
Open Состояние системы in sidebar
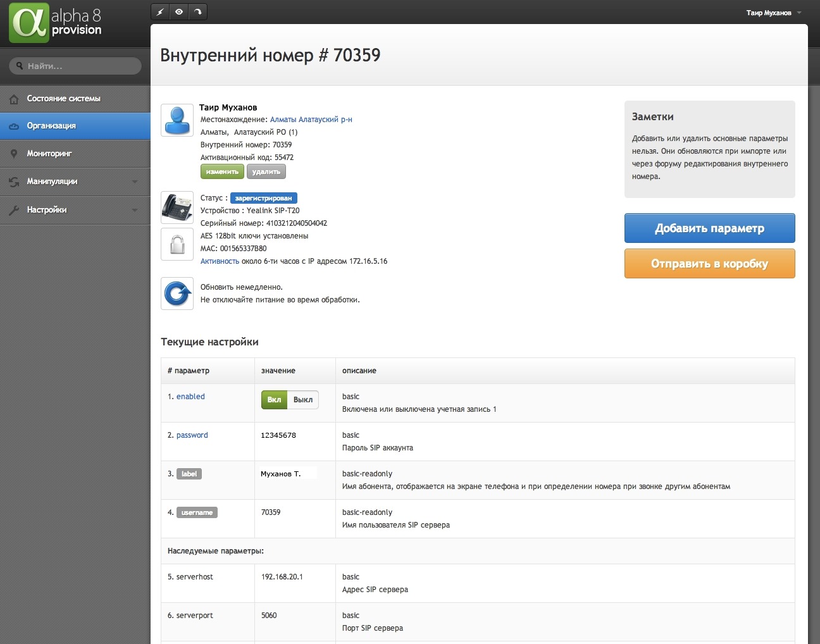click(x=75, y=99)
